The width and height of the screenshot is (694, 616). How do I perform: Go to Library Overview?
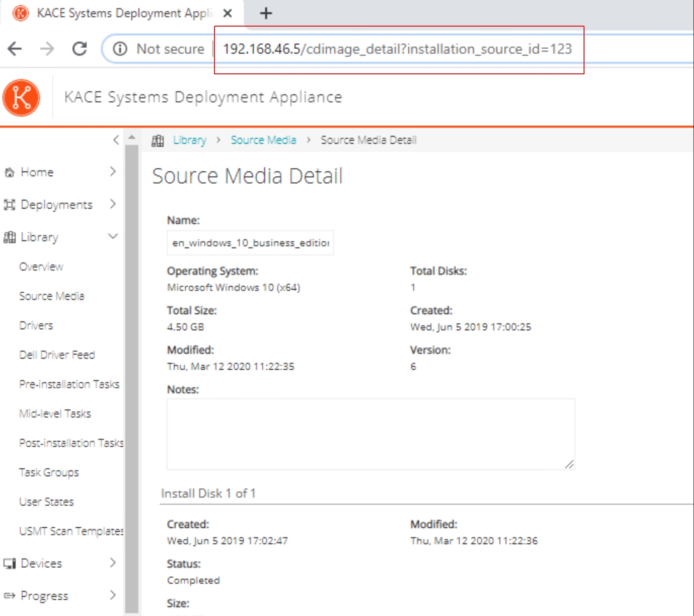(41, 267)
